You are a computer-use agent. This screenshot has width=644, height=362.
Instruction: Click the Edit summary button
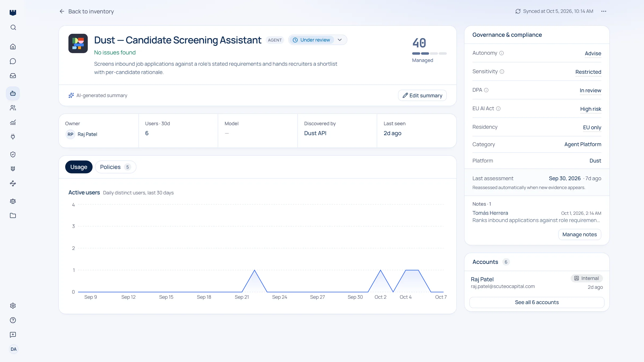coord(422,95)
